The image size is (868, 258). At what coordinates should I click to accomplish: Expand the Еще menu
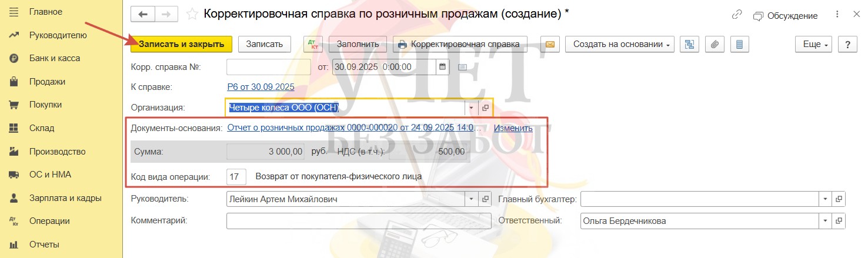click(813, 44)
